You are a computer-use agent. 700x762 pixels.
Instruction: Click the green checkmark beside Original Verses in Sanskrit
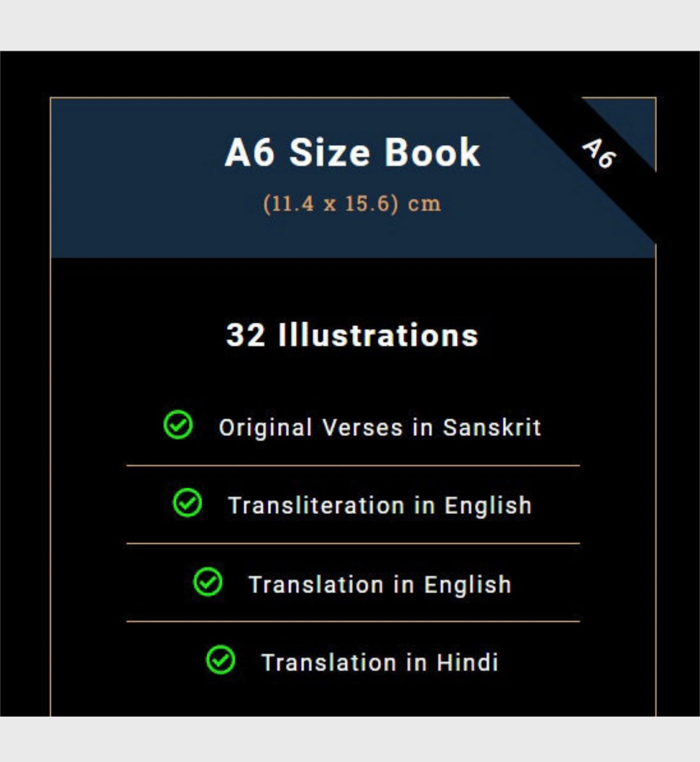(178, 424)
